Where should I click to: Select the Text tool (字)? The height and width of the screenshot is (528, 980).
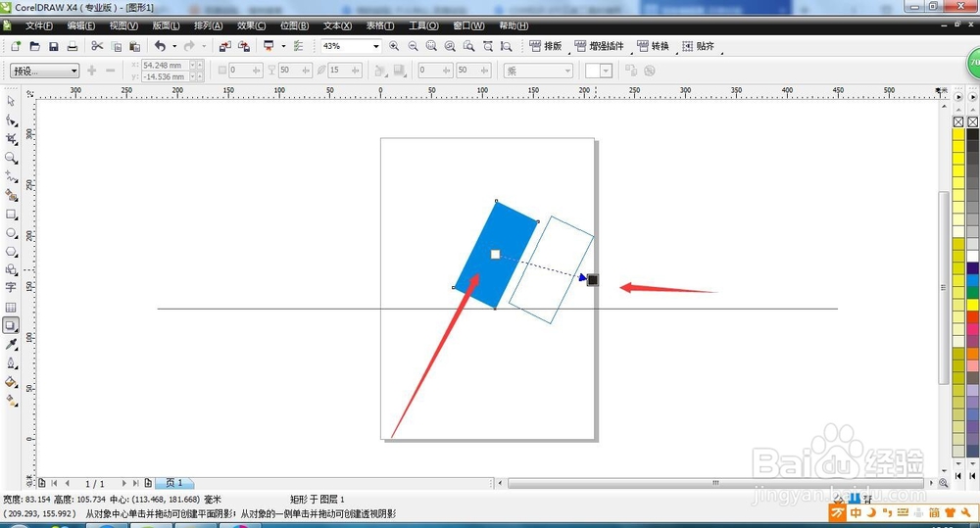pyautogui.click(x=11, y=287)
